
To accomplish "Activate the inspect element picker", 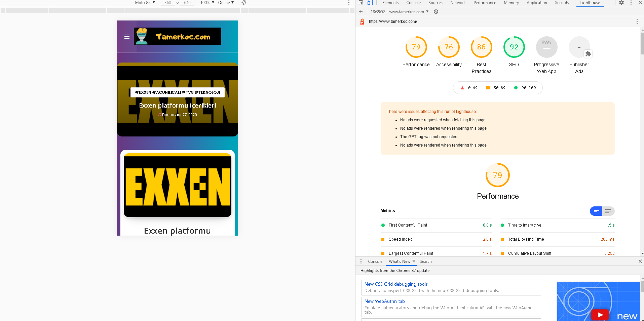I will 361,3.
